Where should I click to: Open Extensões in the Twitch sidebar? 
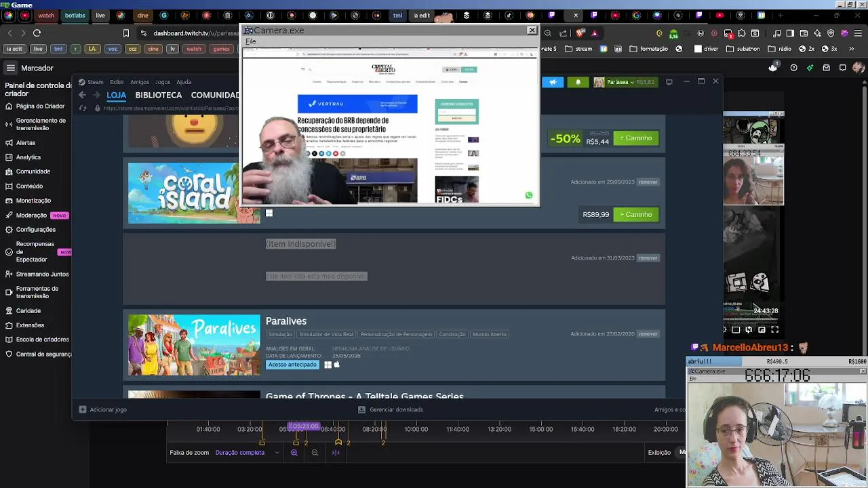(x=25, y=325)
